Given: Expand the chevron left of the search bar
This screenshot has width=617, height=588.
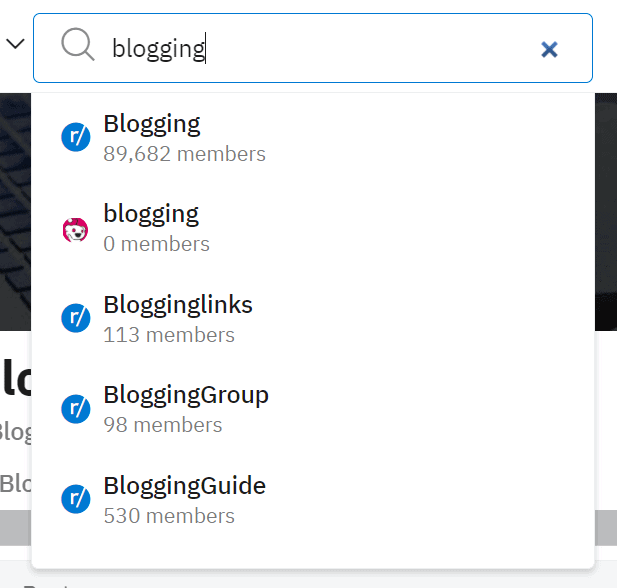Looking at the screenshot, I should (x=14, y=44).
